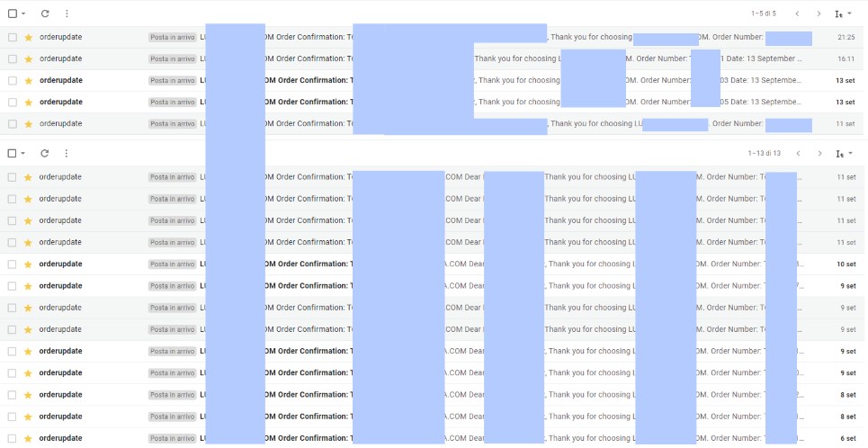
Task: Go to next page of 1–5 di 5 list
Action: 819,13
